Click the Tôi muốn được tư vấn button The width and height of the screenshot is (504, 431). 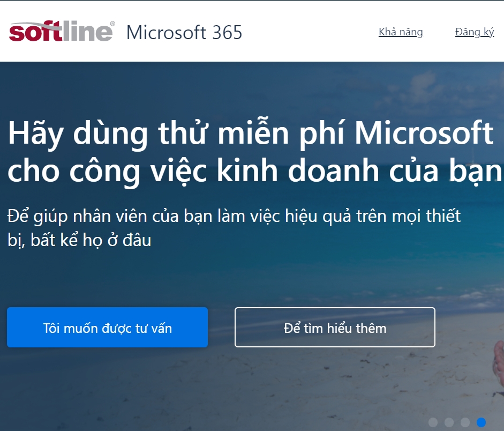[x=107, y=327]
